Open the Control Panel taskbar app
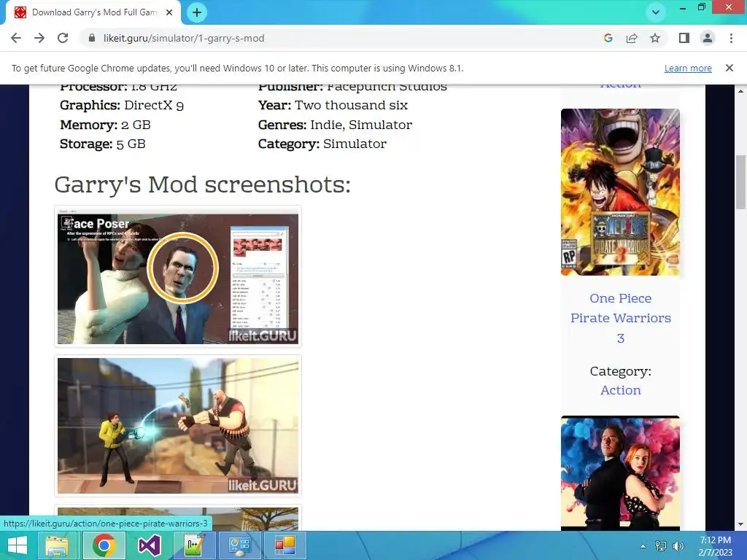747x560 pixels. coord(239,545)
